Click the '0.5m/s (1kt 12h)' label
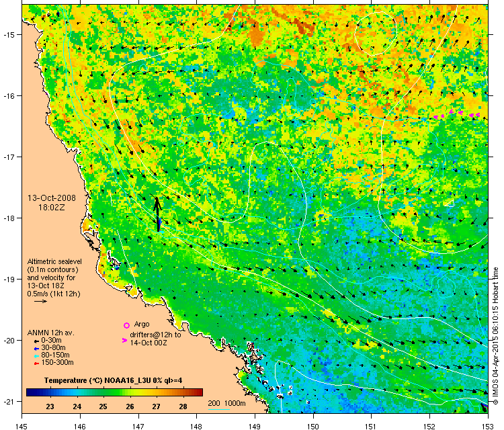This screenshot has height=430, width=504. [x=54, y=294]
